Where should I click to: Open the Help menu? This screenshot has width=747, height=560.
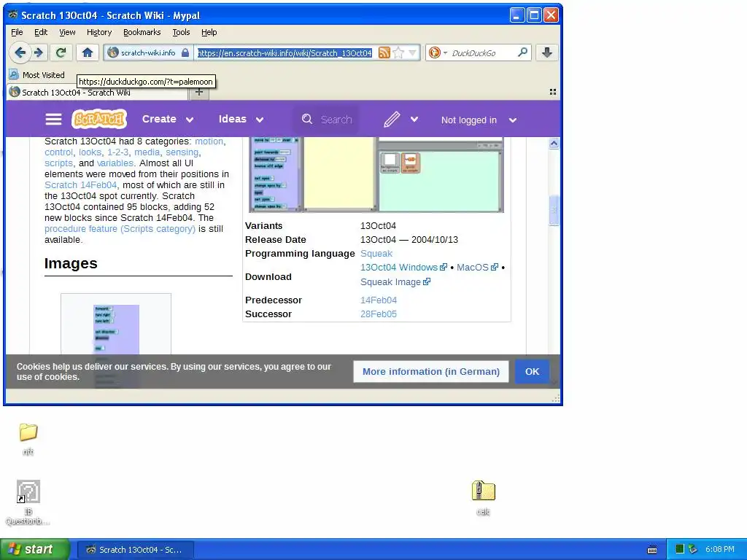pyautogui.click(x=209, y=32)
